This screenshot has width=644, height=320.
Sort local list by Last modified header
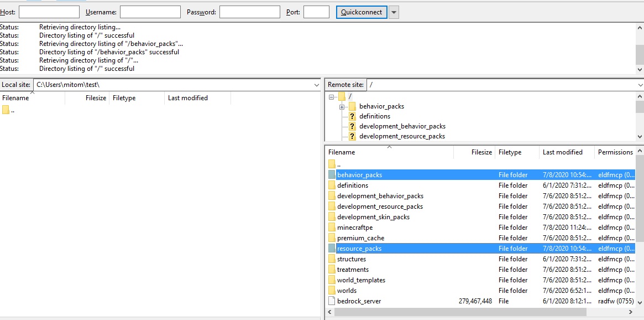tap(197, 98)
